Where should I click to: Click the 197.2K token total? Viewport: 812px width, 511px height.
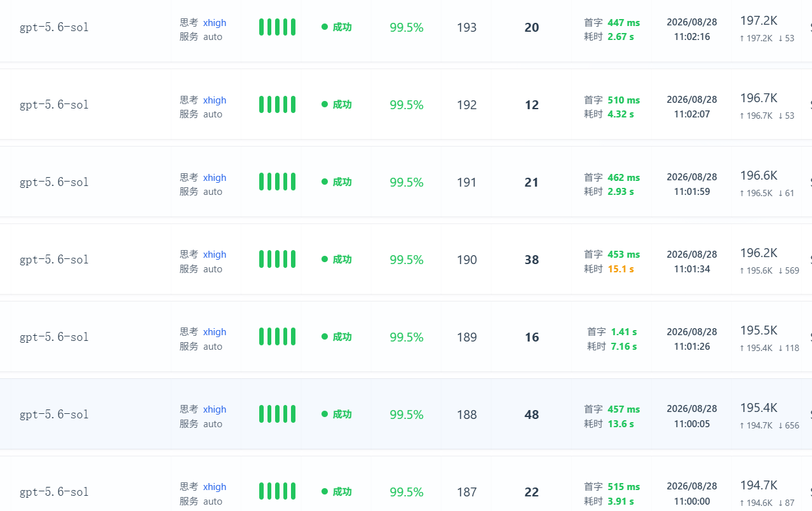[759, 21]
